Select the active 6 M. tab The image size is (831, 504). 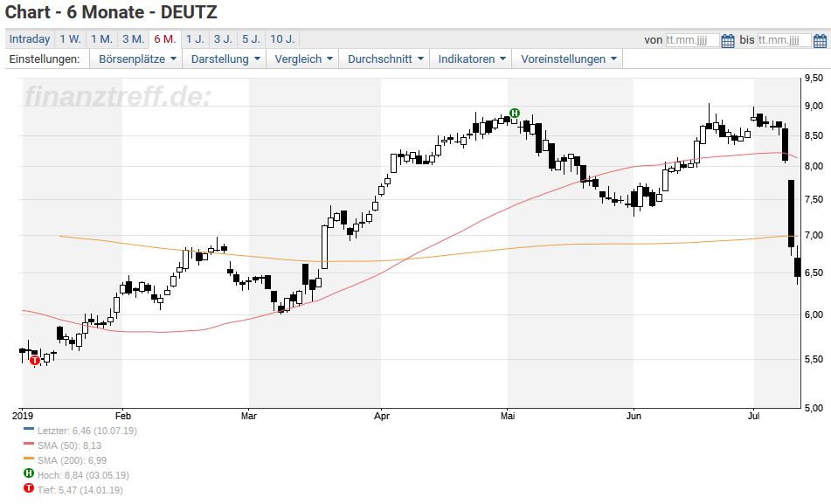[x=165, y=39]
